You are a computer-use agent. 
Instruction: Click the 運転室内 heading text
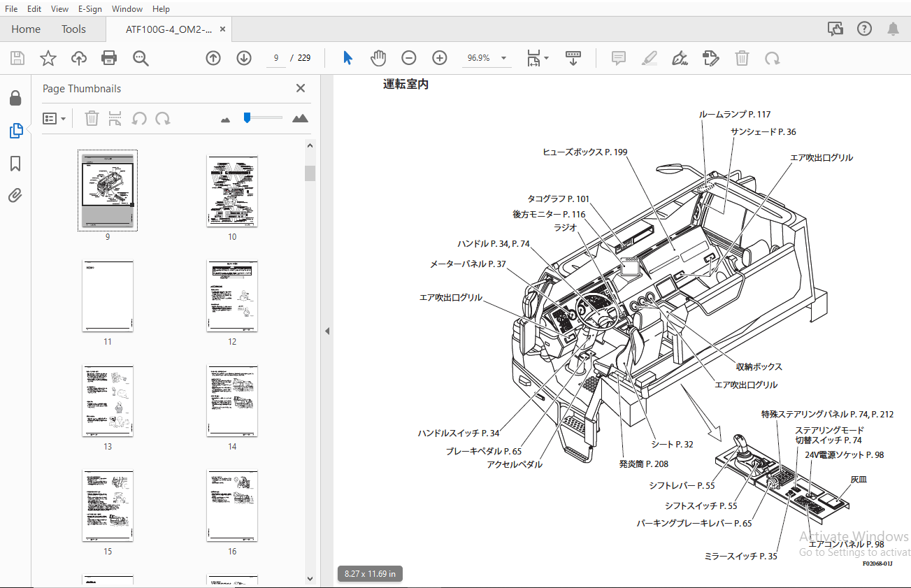(406, 85)
